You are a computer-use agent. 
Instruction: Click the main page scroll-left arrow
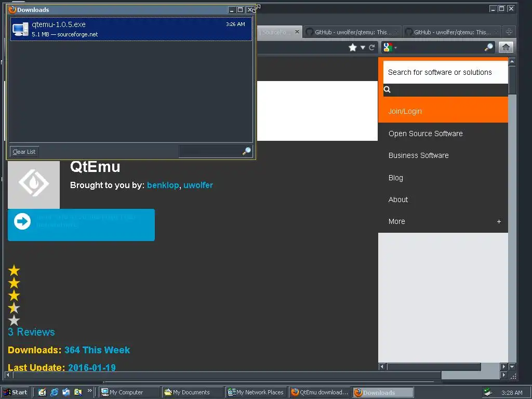pos(7,375)
